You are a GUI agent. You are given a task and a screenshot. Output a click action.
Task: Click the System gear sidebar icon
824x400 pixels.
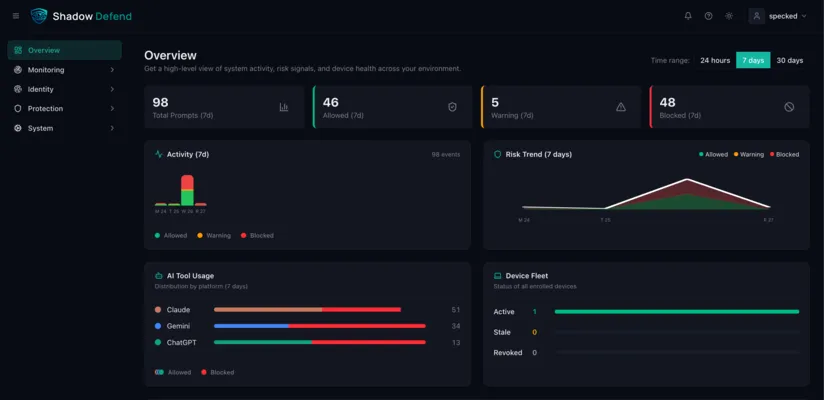[18, 128]
